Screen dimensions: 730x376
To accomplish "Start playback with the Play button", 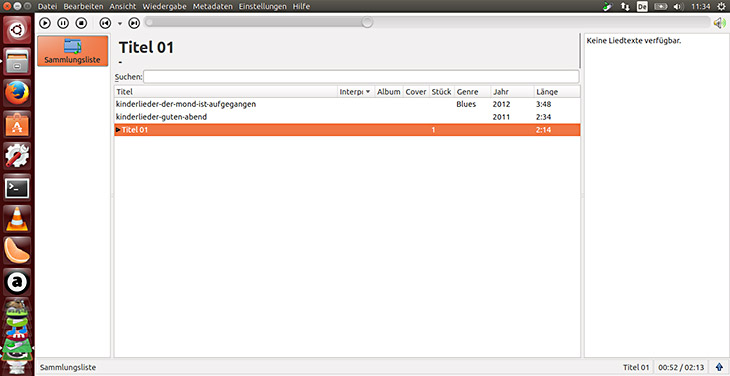I will click(45, 23).
